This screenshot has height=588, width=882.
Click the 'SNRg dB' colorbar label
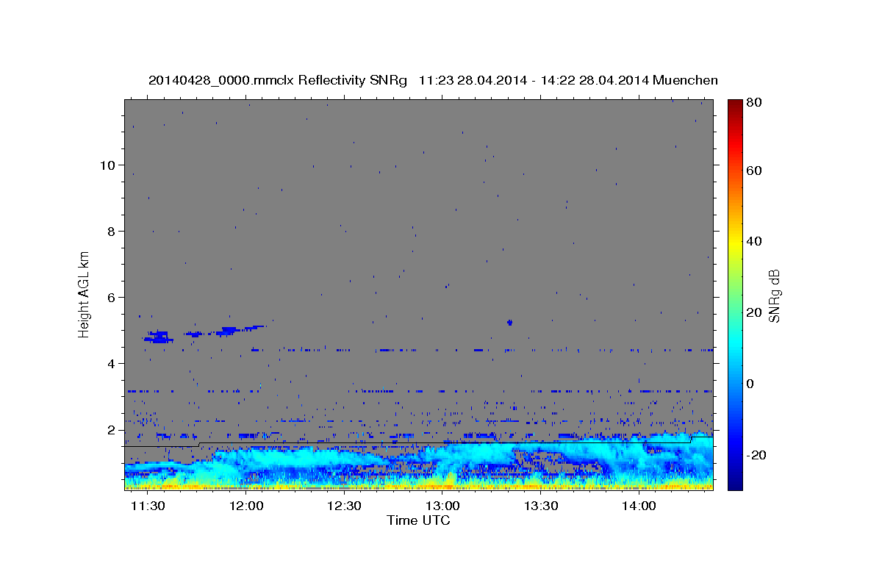tap(774, 296)
